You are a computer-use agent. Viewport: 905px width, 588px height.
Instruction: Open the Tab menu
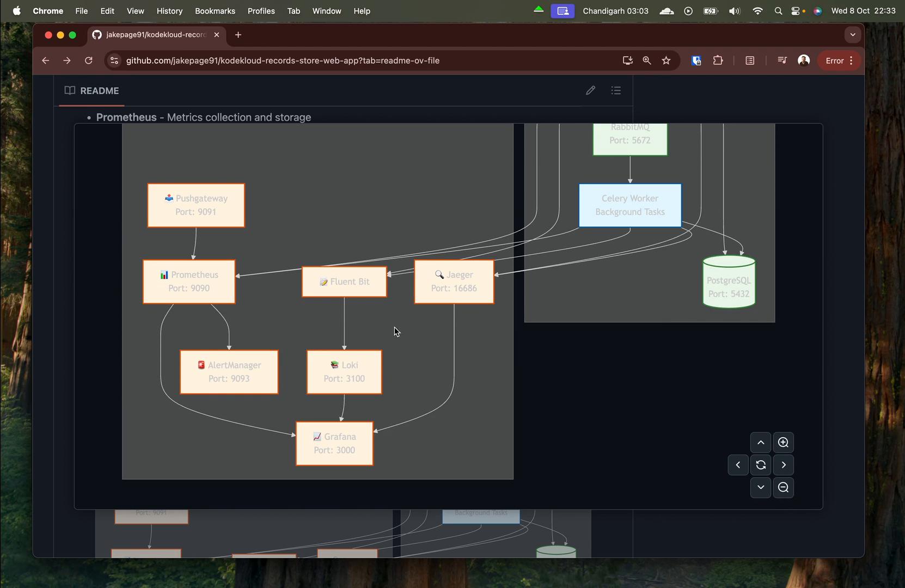[293, 11]
